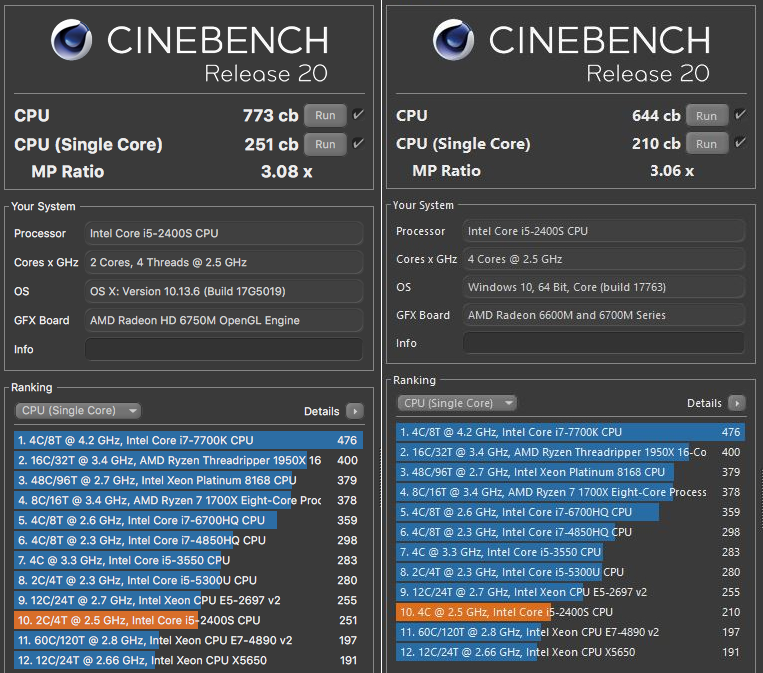Select Core i7-7700K ranking row in left window

pyautogui.click(x=188, y=440)
